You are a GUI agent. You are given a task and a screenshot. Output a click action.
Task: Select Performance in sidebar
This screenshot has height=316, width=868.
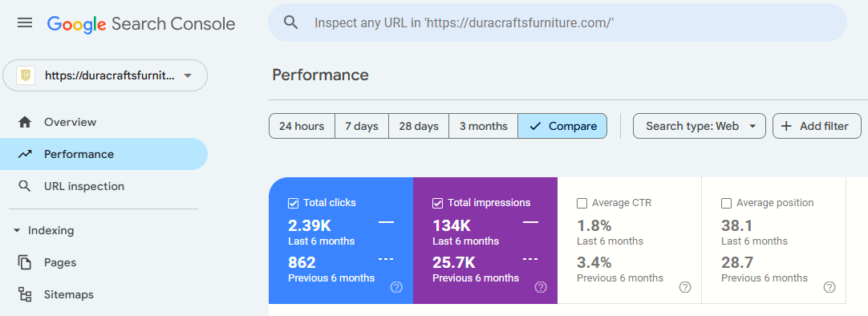click(x=103, y=155)
